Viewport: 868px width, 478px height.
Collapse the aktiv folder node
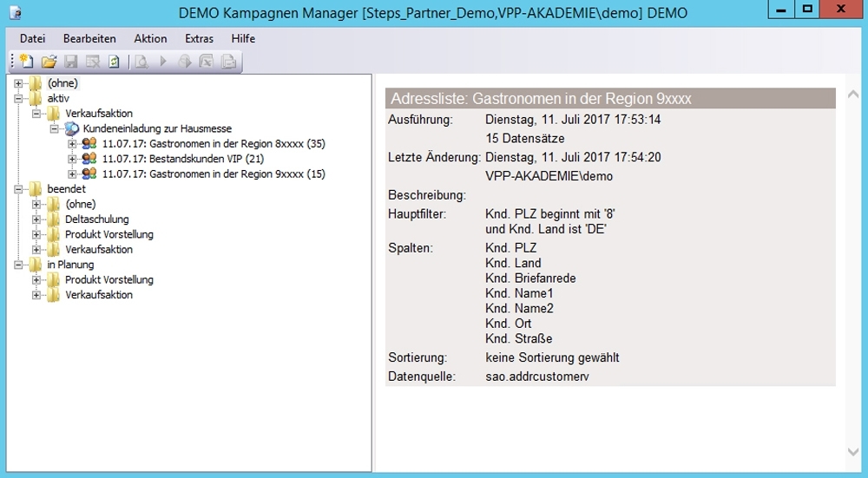point(19,98)
